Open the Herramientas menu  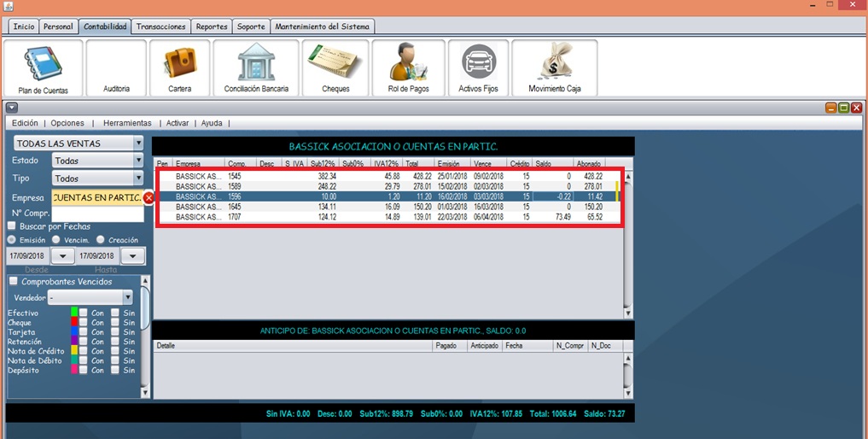[126, 123]
